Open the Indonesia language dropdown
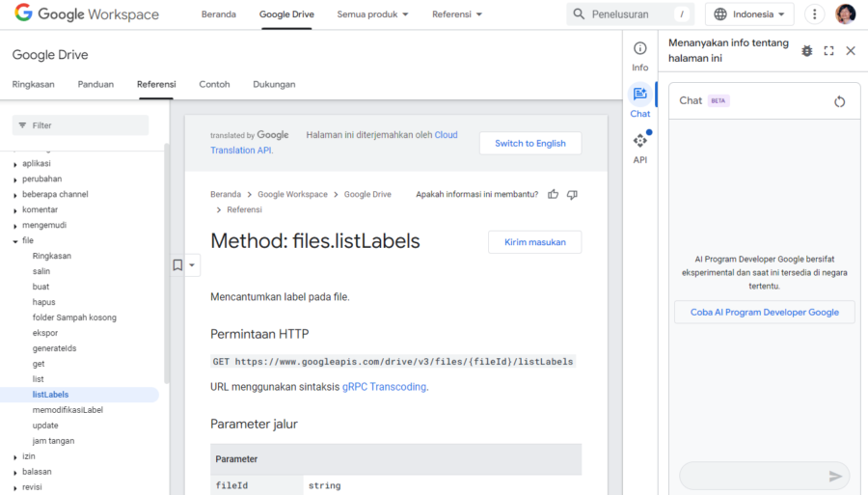This screenshot has height=495, width=868. pos(749,14)
